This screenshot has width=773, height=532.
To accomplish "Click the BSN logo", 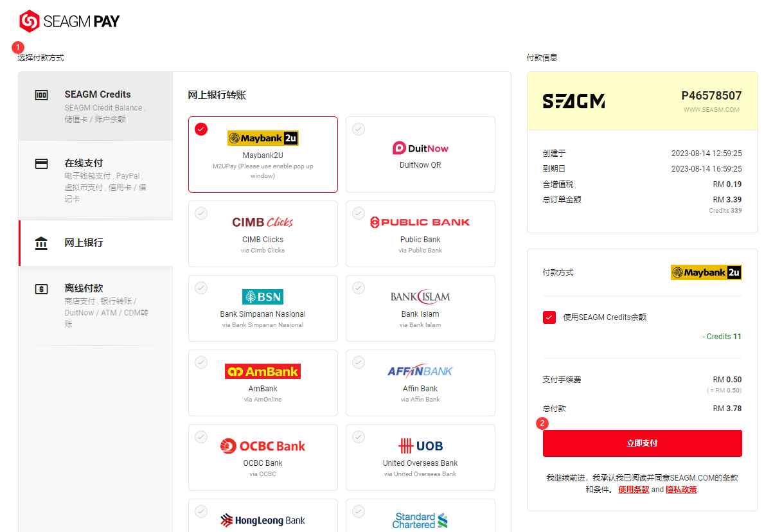I will tap(263, 297).
